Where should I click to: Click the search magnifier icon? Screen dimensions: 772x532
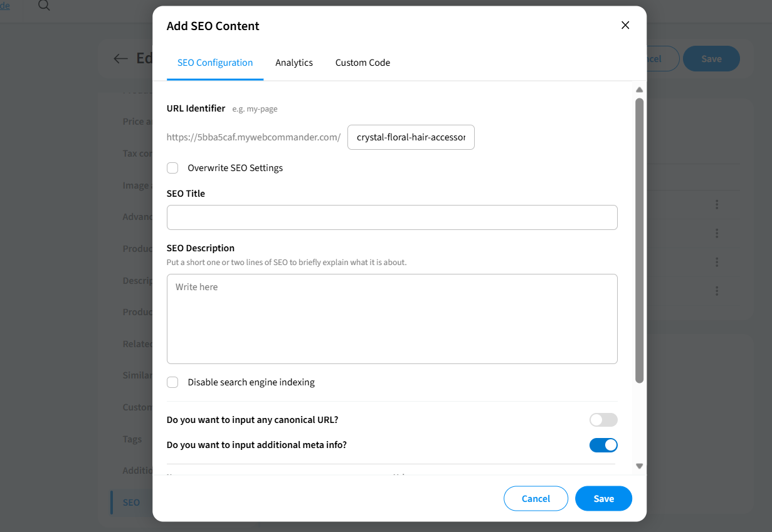[x=44, y=6]
